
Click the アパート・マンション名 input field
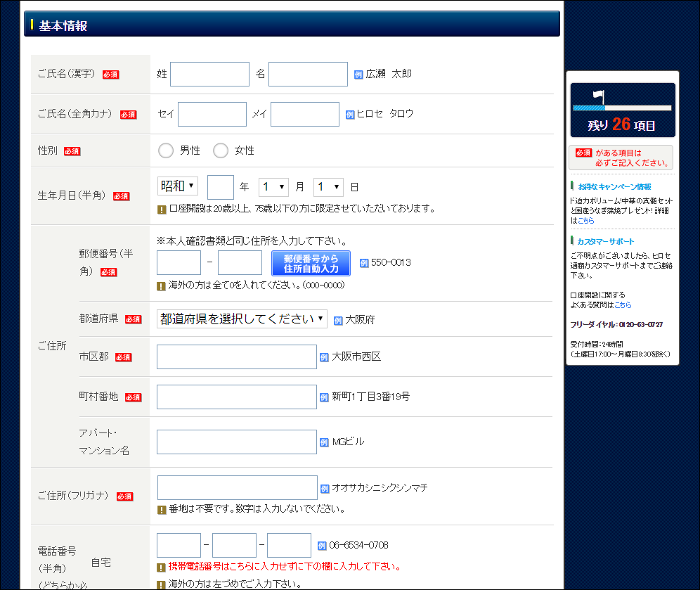(x=237, y=442)
